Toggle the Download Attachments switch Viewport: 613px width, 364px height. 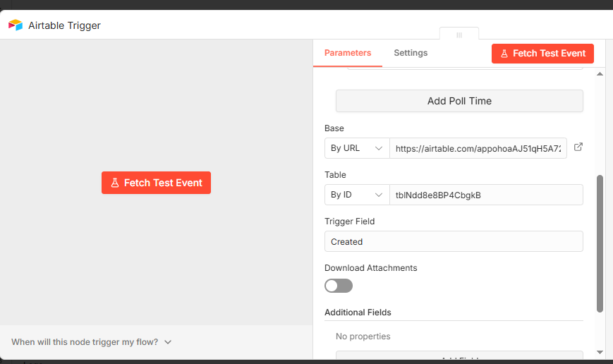(339, 286)
